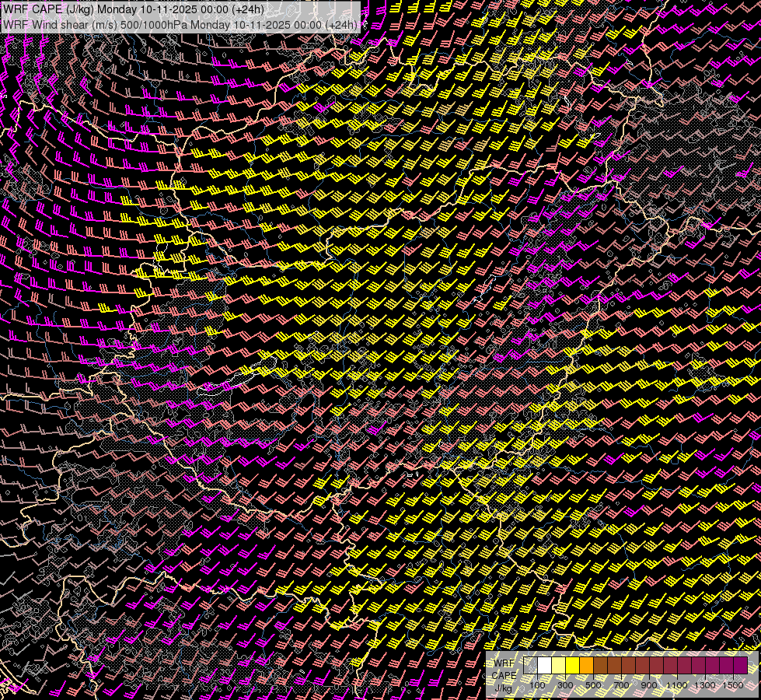Select the 500 value on the legend
This screenshot has width=761, height=700.
[x=593, y=685]
